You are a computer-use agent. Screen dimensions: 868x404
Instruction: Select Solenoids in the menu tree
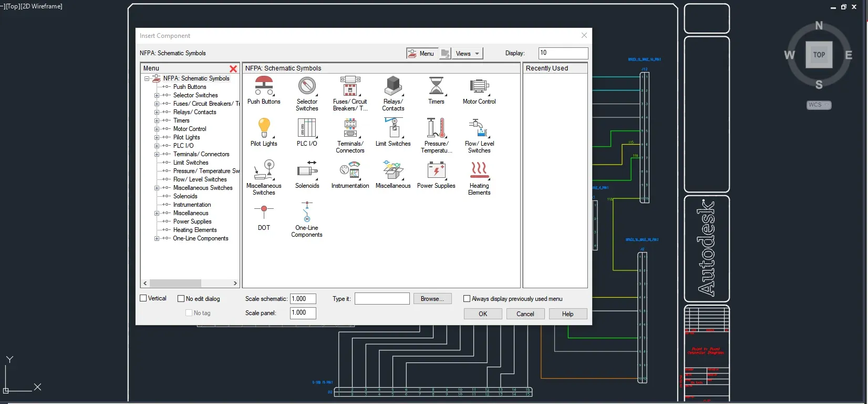point(185,196)
